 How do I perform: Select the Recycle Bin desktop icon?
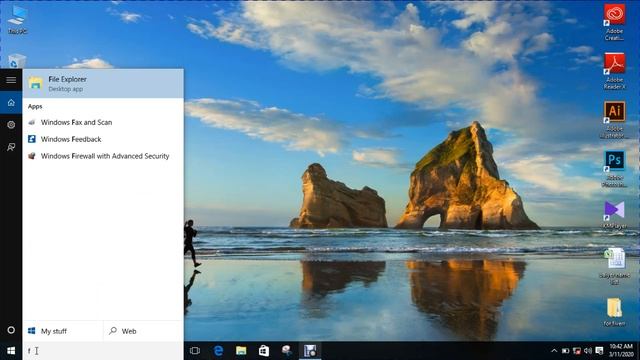(x=17, y=61)
